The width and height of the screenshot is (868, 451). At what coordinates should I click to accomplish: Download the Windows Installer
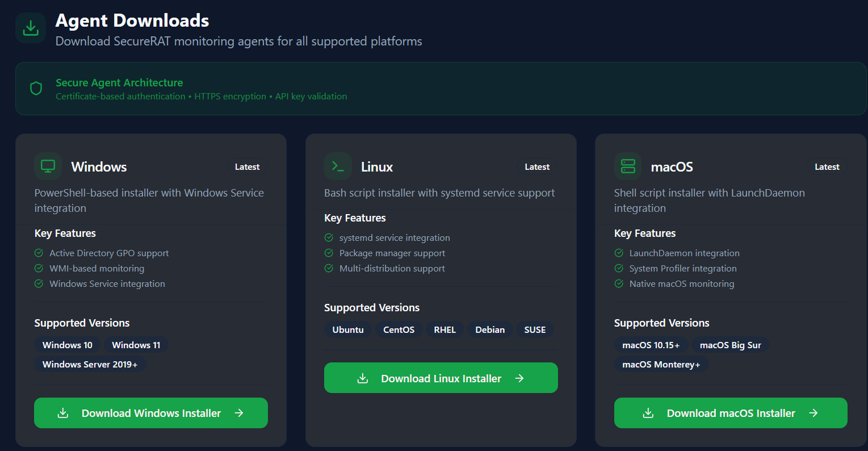151,413
